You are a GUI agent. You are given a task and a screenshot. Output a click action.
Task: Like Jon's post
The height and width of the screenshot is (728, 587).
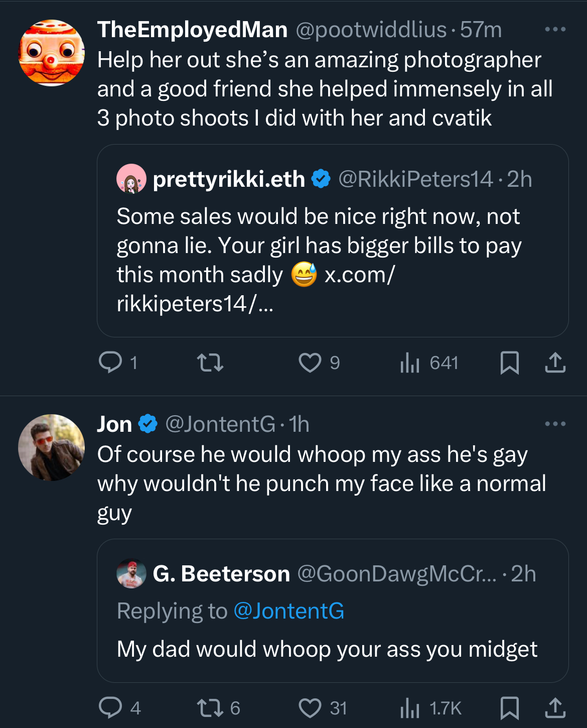pos(310,707)
